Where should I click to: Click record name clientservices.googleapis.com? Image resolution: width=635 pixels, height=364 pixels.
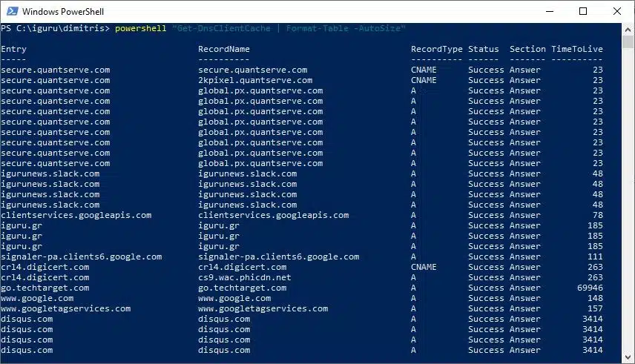(273, 216)
